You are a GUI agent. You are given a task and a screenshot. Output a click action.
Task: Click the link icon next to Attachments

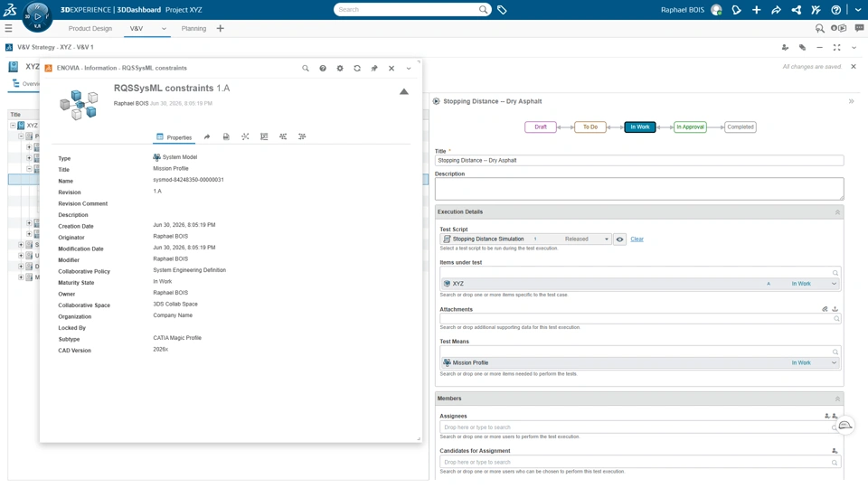825,309
